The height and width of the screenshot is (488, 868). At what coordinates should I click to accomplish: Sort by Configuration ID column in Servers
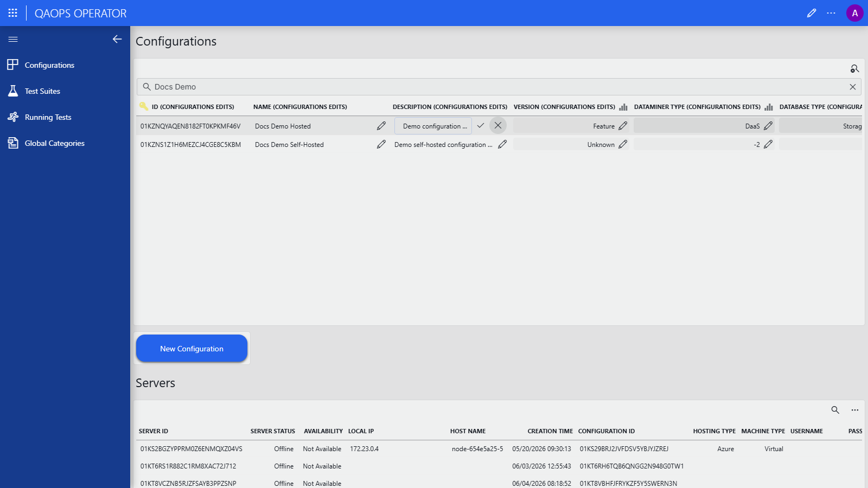coord(607,431)
